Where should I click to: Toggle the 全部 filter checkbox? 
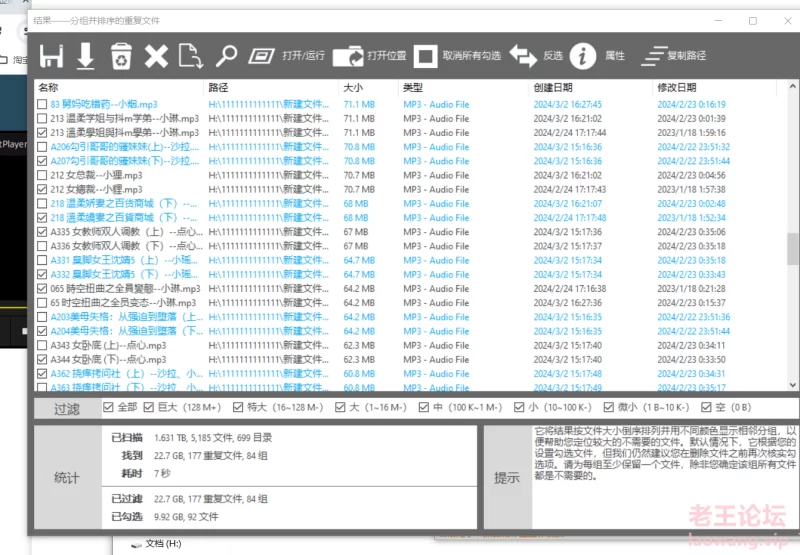click(x=108, y=407)
